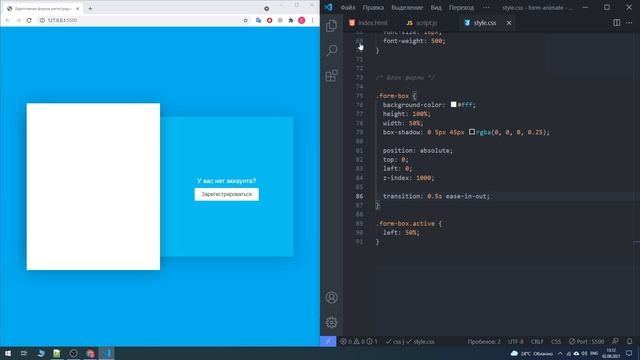Open the clock and date in taskbar
The image size is (640, 360).
point(611,353)
